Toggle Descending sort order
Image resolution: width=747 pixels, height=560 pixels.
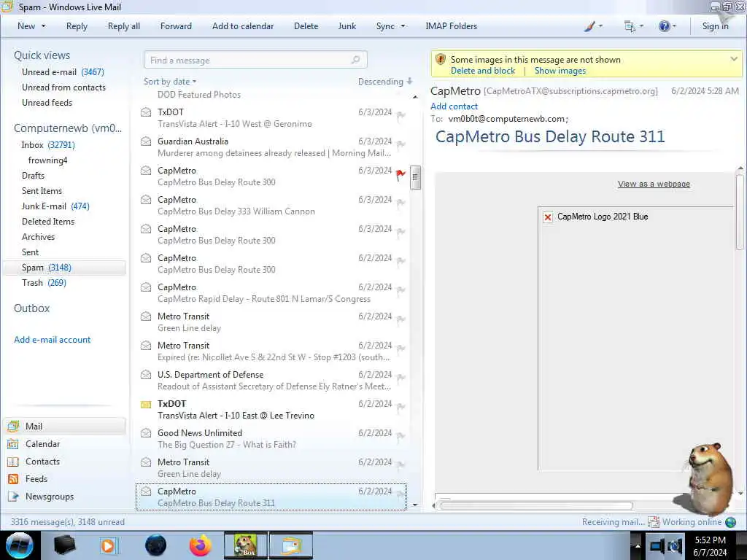pyautogui.click(x=385, y=82)
